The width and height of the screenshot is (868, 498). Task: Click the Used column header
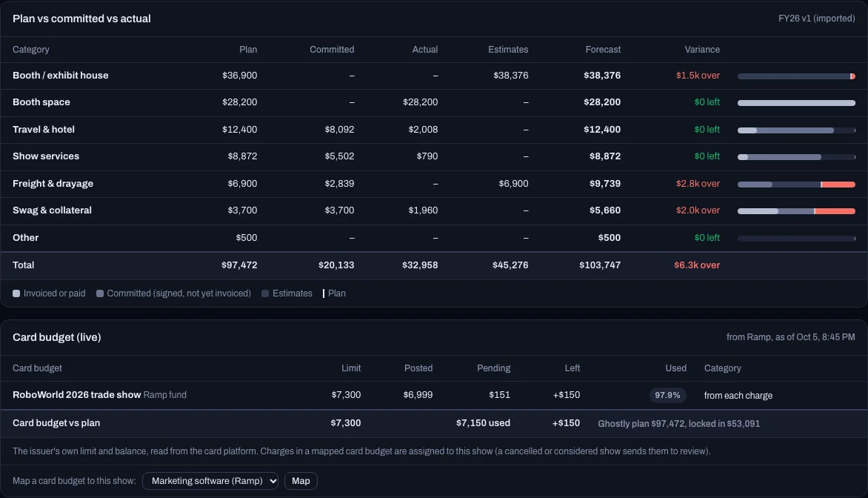[x=675, y=368]
